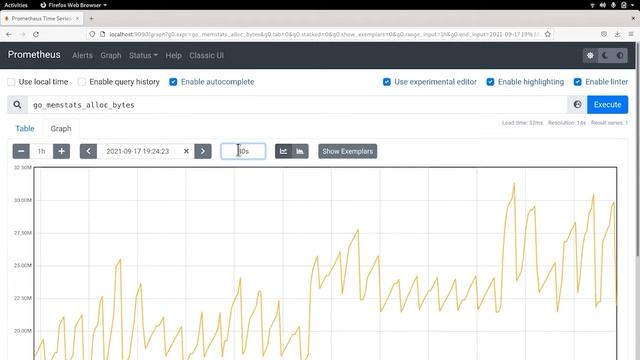Image resolution: width=640 pixels, height=360 pixels.
Task: Click the microphone indicator in top bar
Action: coord(613,5)
